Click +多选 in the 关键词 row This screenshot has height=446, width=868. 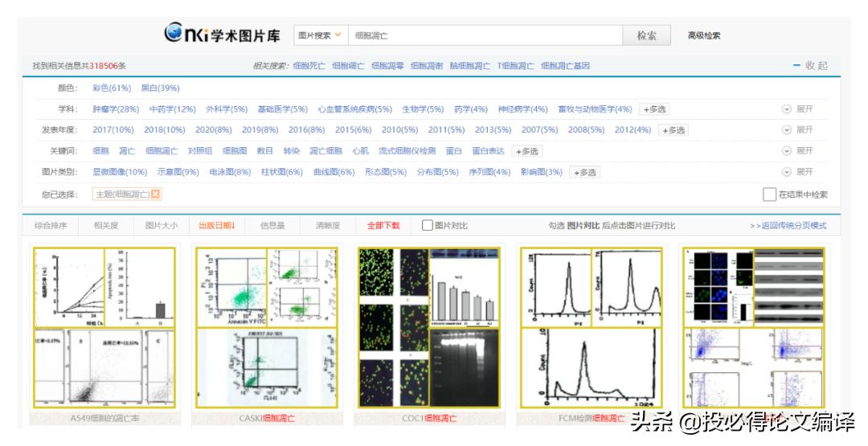pyautogui.click(x=526, y=151)
